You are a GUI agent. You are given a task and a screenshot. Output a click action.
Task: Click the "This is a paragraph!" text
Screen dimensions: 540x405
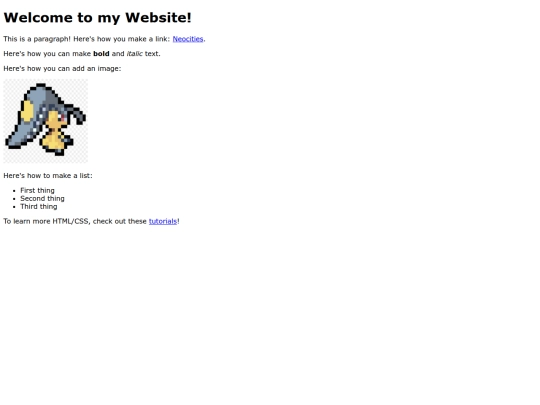37,39
